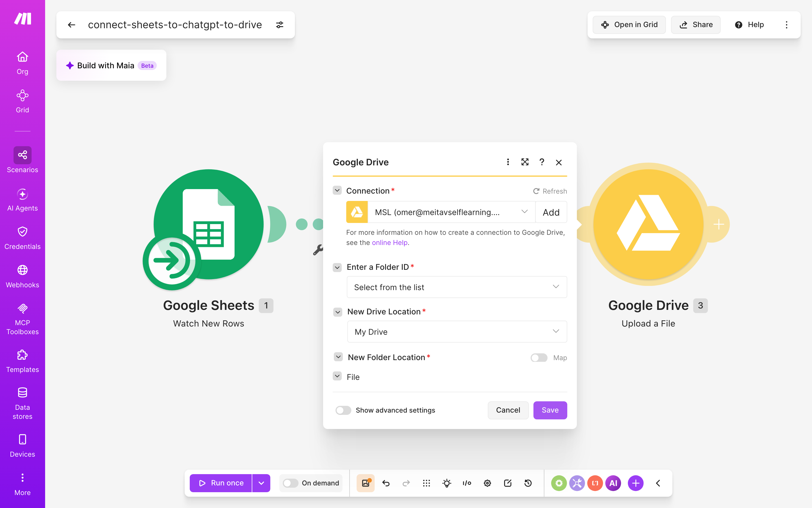Go to Scenarios in sidebar

23,160
